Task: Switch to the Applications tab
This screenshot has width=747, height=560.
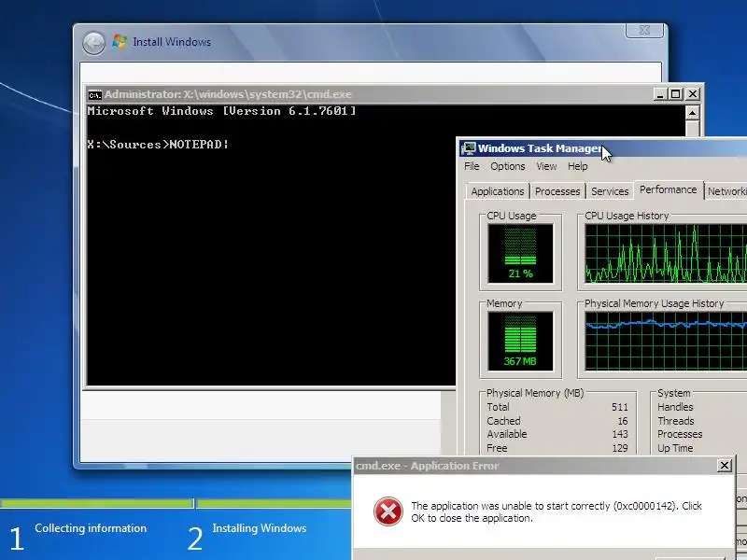Action: coord(498,191)
